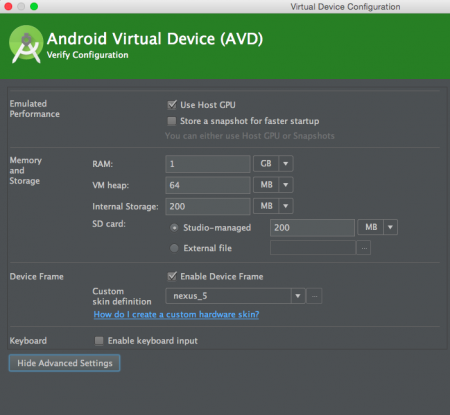The height and width of the screenshot is (415, 450).
Task: Click the green zoom window button
Action: tap(34, 6)
